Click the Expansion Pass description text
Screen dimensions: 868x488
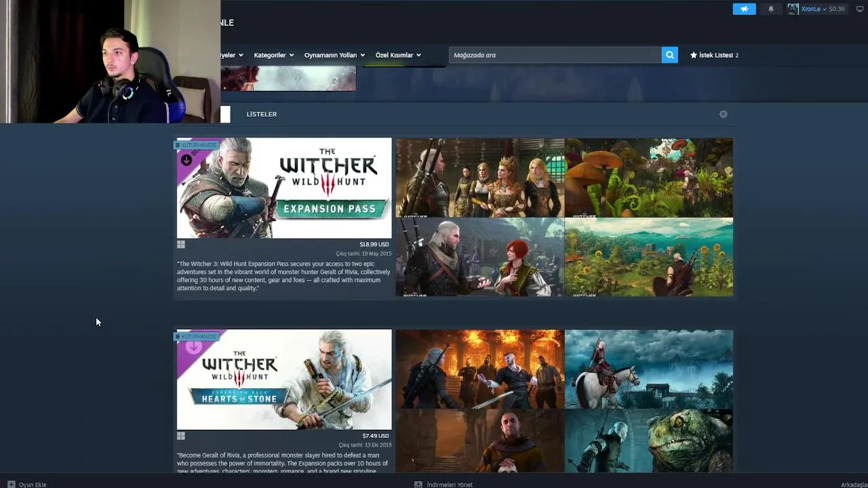[x=283, y=276]
